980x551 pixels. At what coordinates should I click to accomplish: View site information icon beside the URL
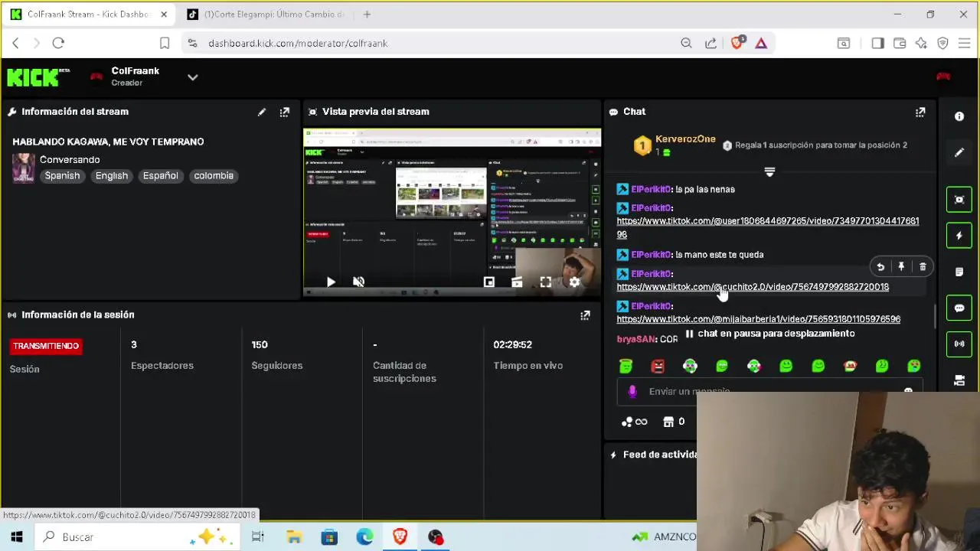click(192, 44)
